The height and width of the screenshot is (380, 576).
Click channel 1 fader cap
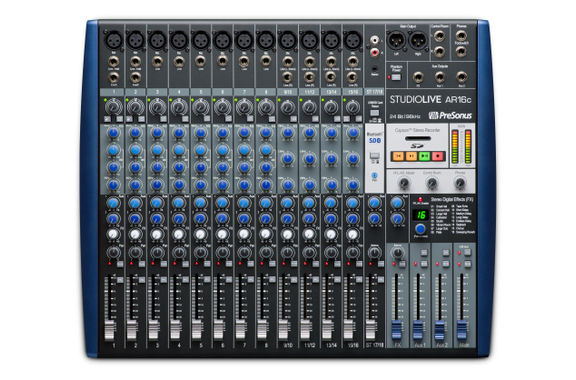tap(110, 330)
